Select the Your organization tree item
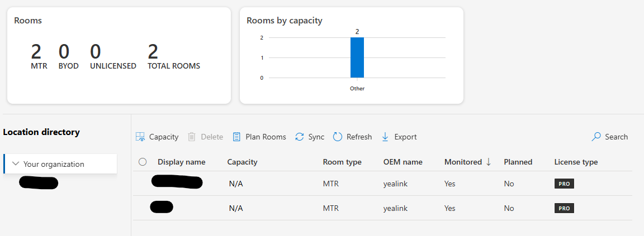Screen dimensions: 644x236 pyautogui.click(x=54, y=164)
